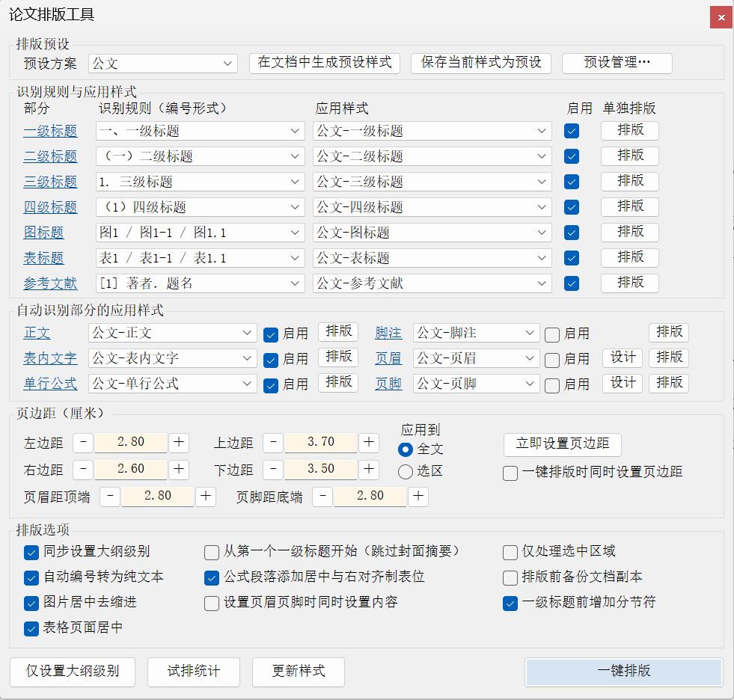This screenshot has width=734, height=700.
Task: Open the 表内文字 link
Action: tap(50, 358)
